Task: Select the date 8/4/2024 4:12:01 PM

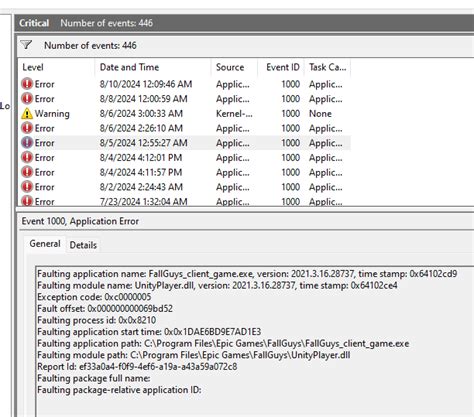Action: pyautogui.click(x=141, y=157)
